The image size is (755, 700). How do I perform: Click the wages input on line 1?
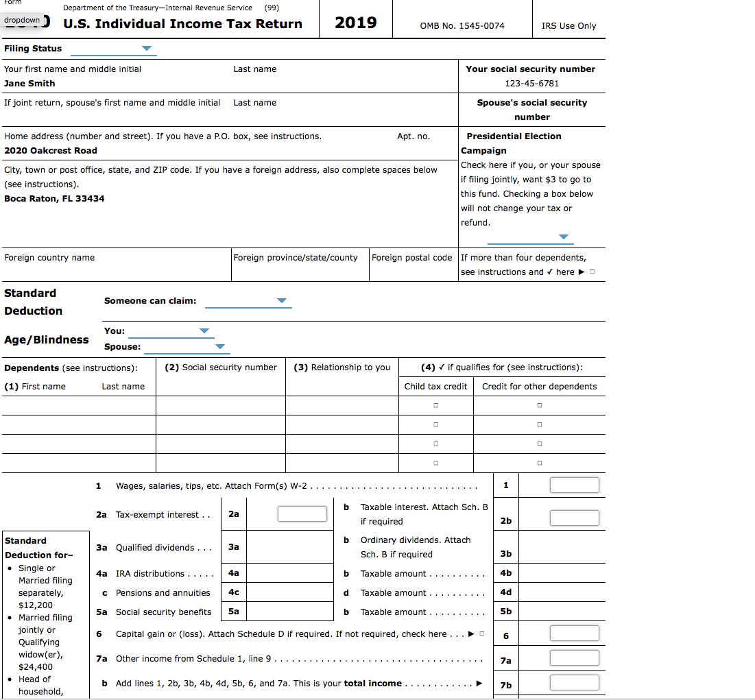[x=574, y=485]
